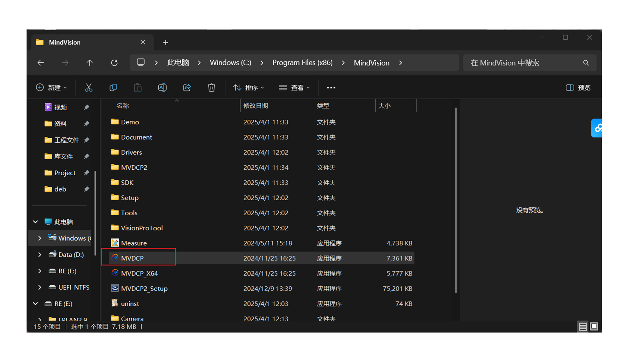Switch to details view in status bar

[x=583, y=326]
